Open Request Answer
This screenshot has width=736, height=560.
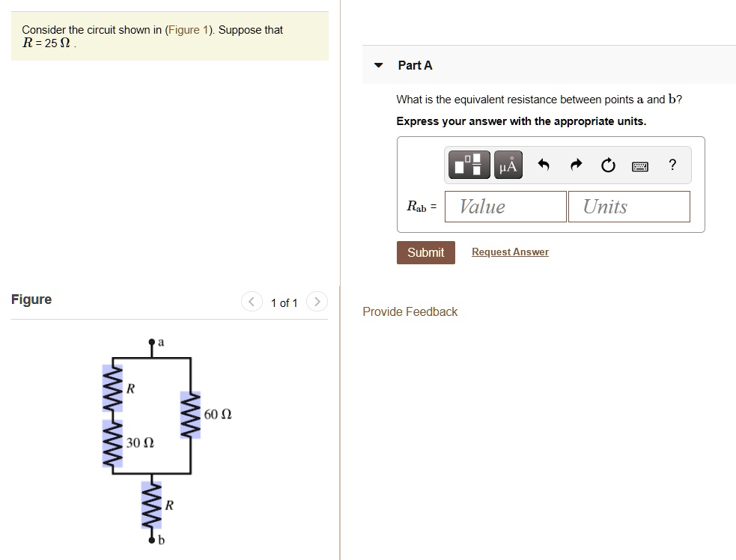click(x=510, y=252)
